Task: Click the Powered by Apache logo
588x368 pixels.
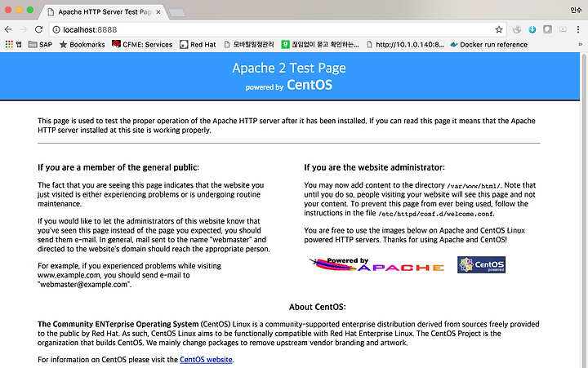Action: click(376, 264)
